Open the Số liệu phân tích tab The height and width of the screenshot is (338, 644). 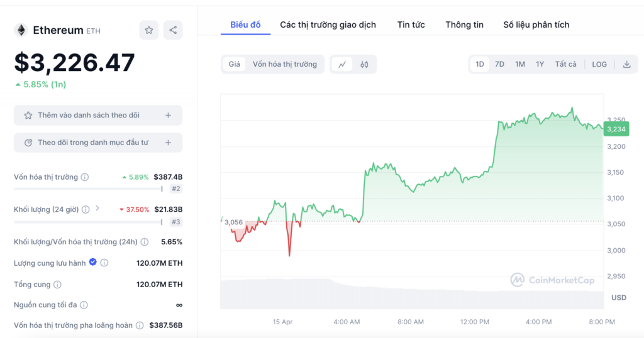(536, 25)
